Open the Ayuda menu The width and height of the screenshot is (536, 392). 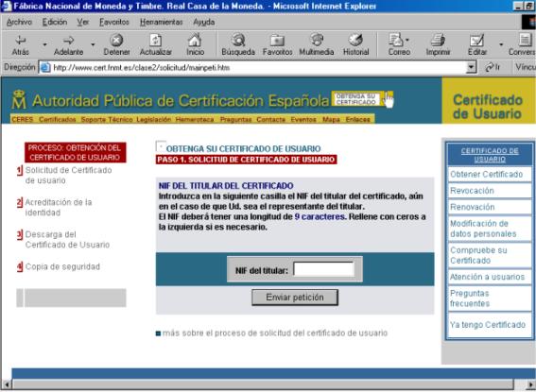[x=204, y=22]
